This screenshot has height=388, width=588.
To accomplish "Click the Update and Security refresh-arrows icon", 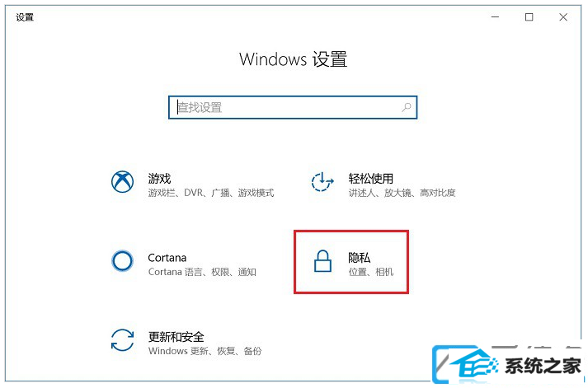I will [x=122, y=340].
